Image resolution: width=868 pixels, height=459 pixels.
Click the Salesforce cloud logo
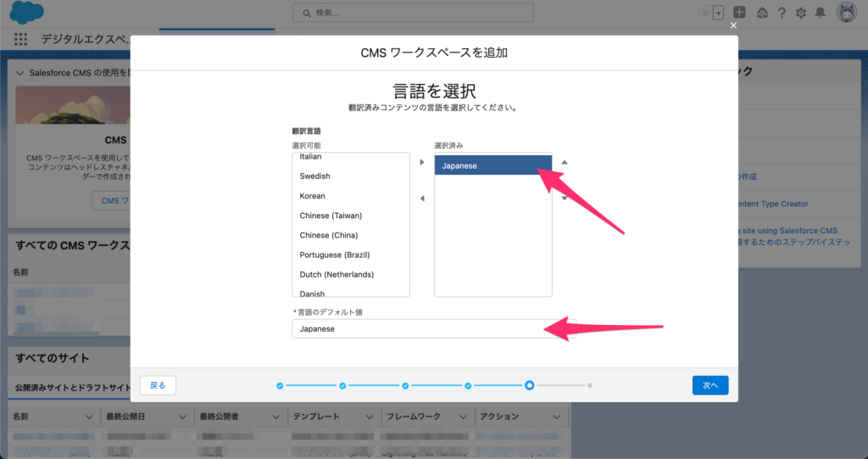tap(26, 12)
